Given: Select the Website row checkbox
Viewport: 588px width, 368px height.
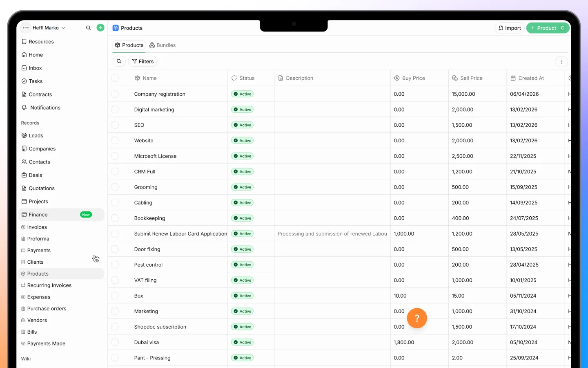Looking at the screenshot, I should pos(115,141).
